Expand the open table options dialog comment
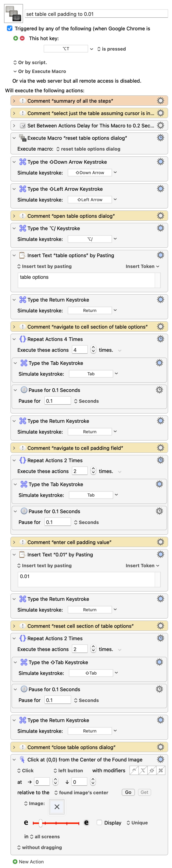Screen dimensions: 172x868 [x=14, y=216]
